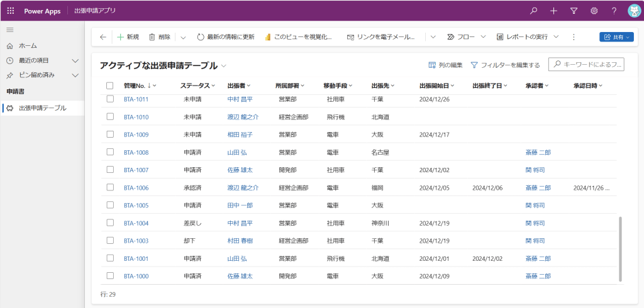Click the plus icon in header
This screenshot has height=308, width=644.
553,11
